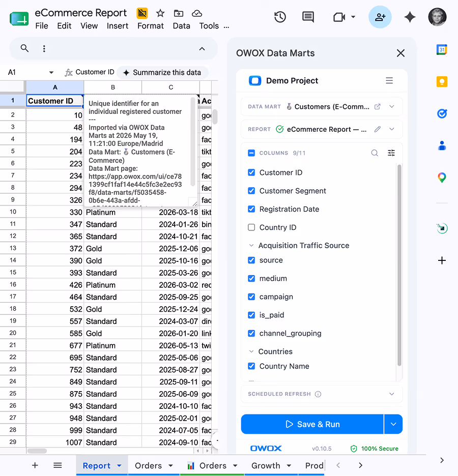Uncheck the channel_grouping column

251,333
